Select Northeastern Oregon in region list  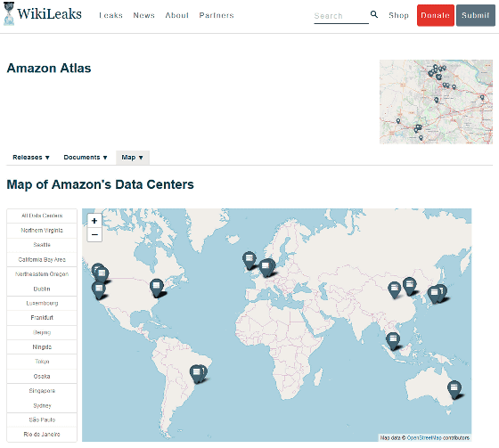pos(42,274)
